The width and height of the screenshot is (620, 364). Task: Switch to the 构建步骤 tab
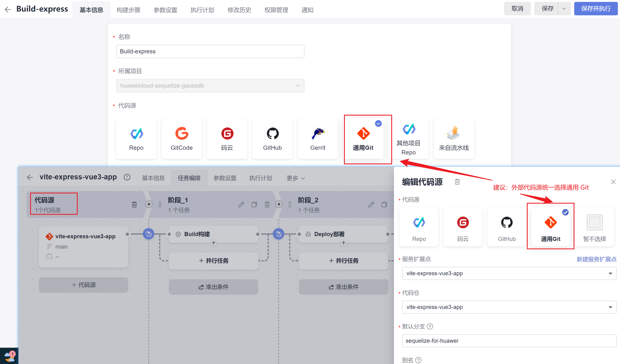tap(128, 10)
